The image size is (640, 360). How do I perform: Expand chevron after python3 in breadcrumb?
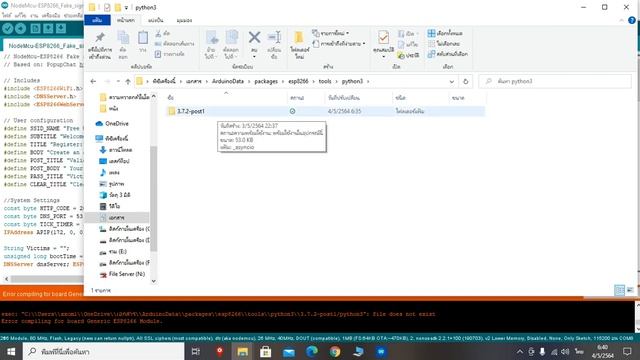click(x=368, y=82)
